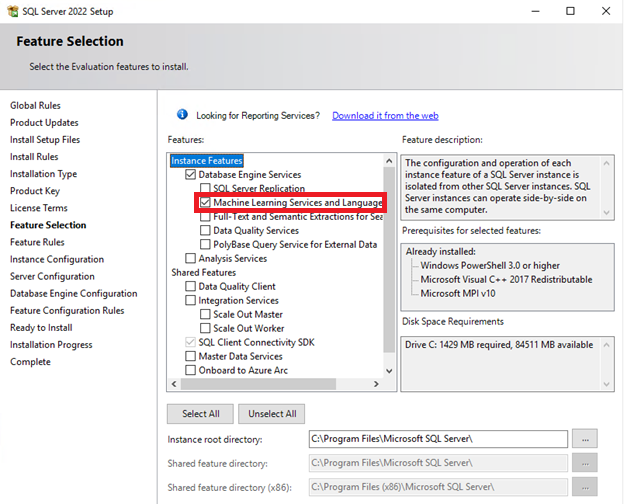Viewport: 624px width, 504px height.
Task: Click browse button for Shared feature directory
Action: coord(585,463)
